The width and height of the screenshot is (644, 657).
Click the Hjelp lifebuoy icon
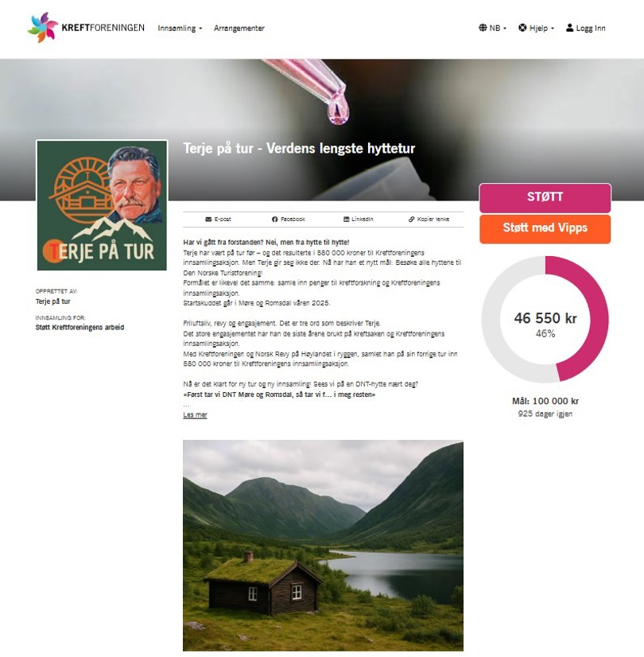coord(522,28)
